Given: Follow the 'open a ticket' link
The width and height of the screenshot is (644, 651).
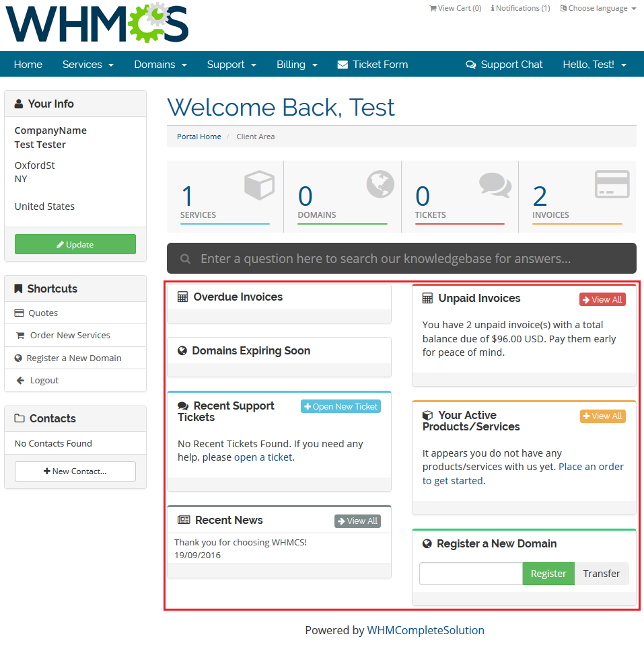Looking at the screenshot, I should [263, 457].
